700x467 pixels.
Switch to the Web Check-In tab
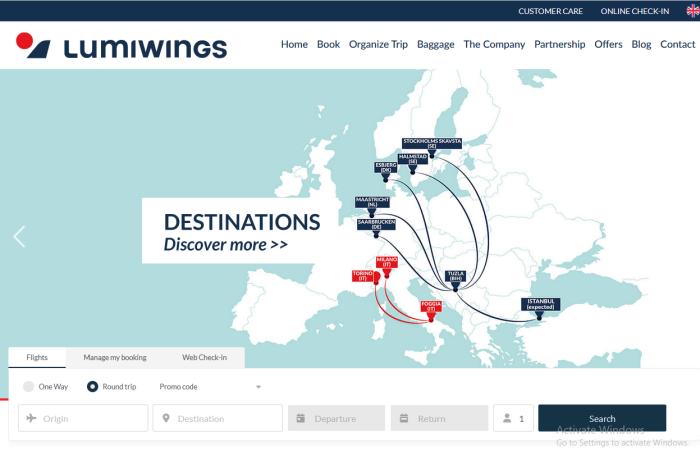pyautogui.click(x=204, y=358)
